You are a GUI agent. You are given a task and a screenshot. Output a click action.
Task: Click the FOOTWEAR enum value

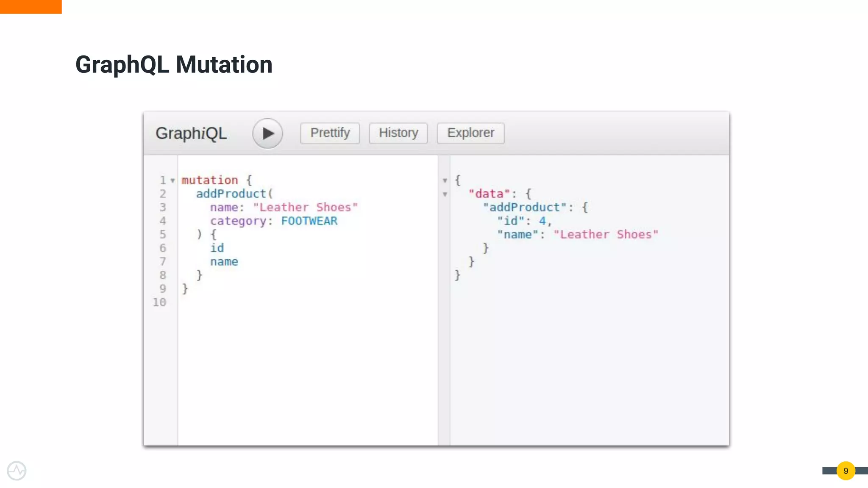309,221
